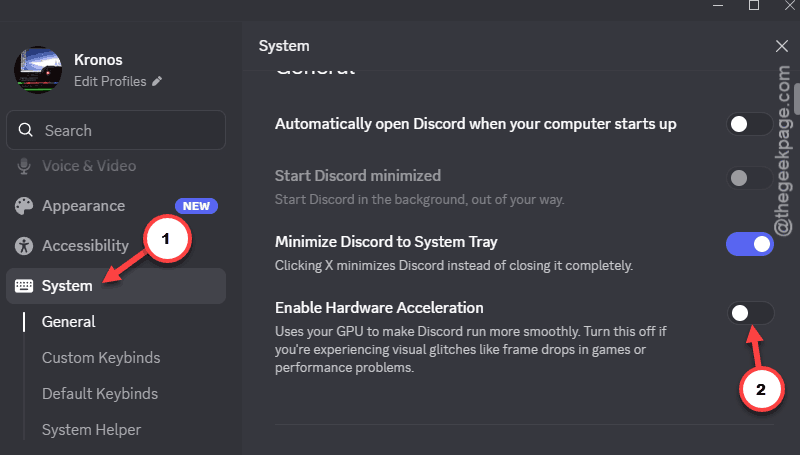Open the System Helper page
The height and width of the screenshot is (455, 800).
pos(91,429)
